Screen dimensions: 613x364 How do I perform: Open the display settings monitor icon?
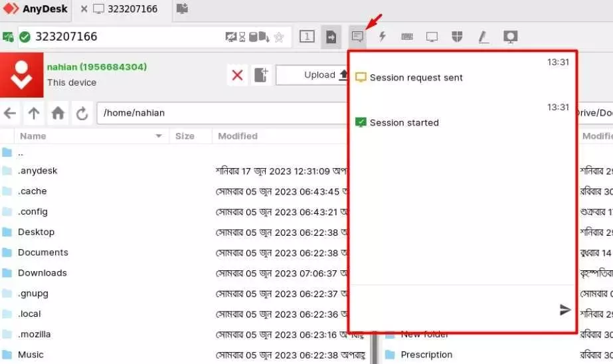(432, 37)
